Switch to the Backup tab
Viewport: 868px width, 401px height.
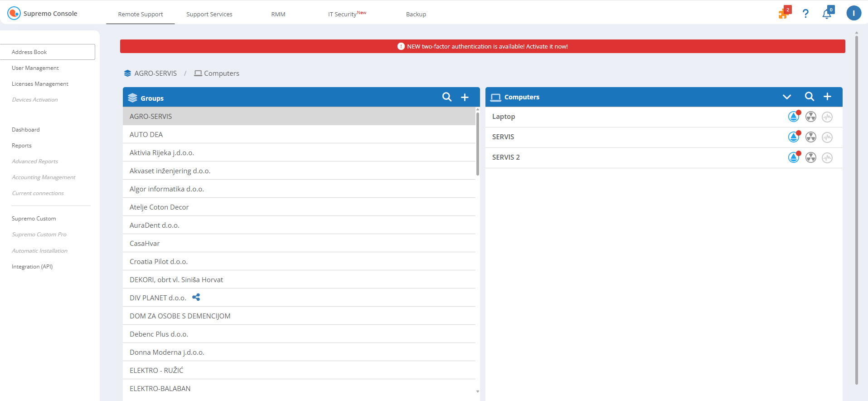tap(416, 15)
